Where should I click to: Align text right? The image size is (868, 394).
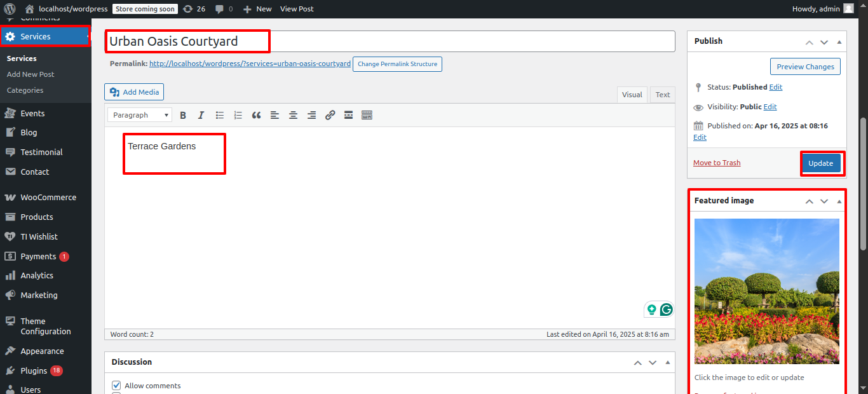coord(311,115)
